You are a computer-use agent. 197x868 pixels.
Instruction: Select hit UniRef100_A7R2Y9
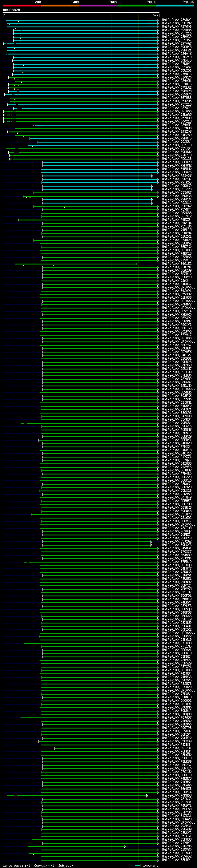[x=176, y=57]
